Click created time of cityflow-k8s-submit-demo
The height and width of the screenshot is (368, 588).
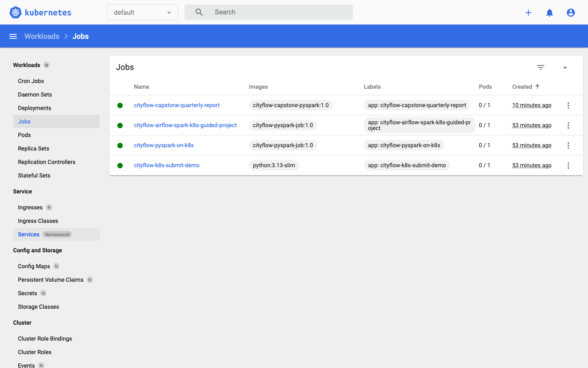[532, 165]
